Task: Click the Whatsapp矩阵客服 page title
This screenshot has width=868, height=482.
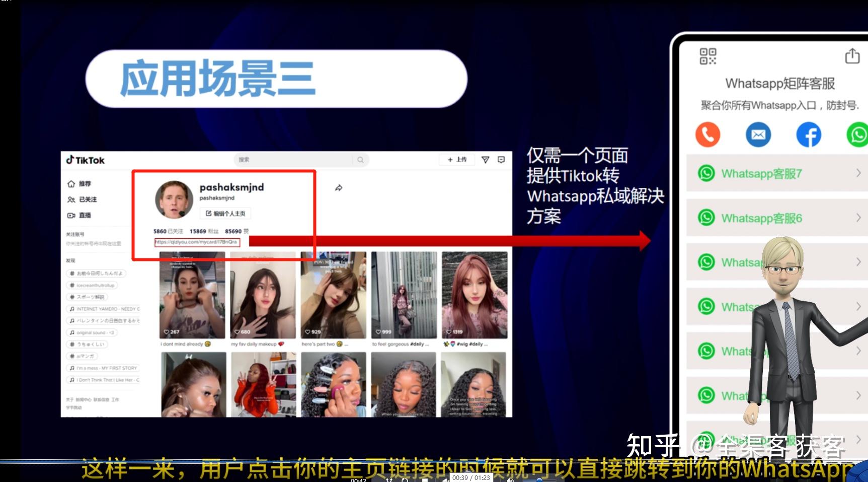Action: (x=780, y=83)
